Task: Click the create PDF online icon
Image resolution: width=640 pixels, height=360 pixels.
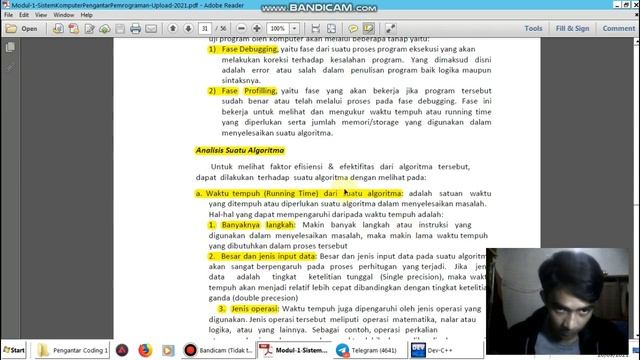Action: tap(58, 29)
